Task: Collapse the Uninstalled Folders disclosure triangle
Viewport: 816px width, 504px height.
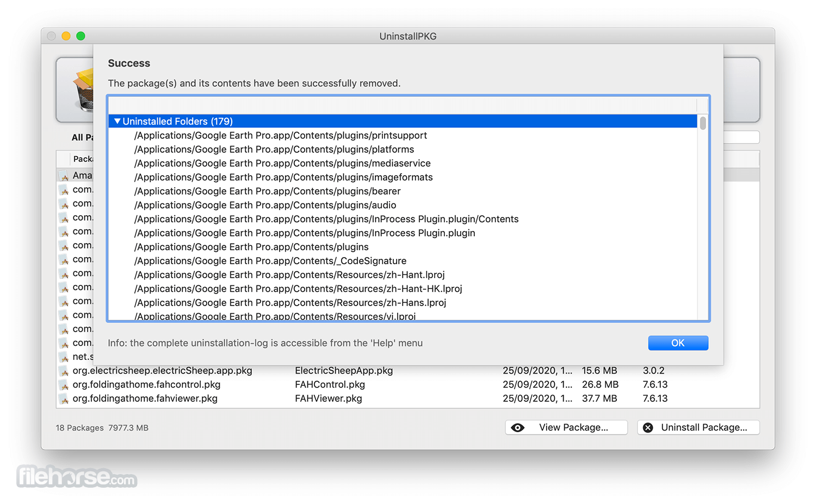Action: (x=117, y=121)
